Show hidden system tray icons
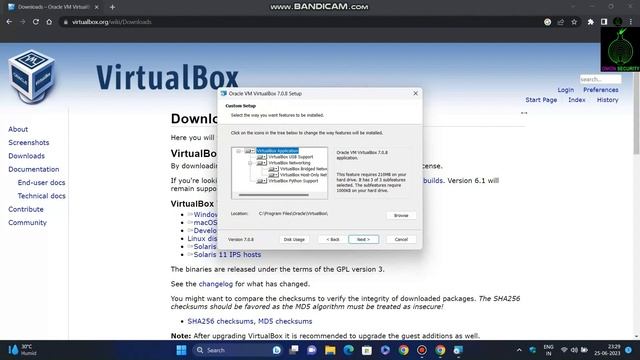Image resolution: width=640 pixels, height=360 pixels. [519, 350]
